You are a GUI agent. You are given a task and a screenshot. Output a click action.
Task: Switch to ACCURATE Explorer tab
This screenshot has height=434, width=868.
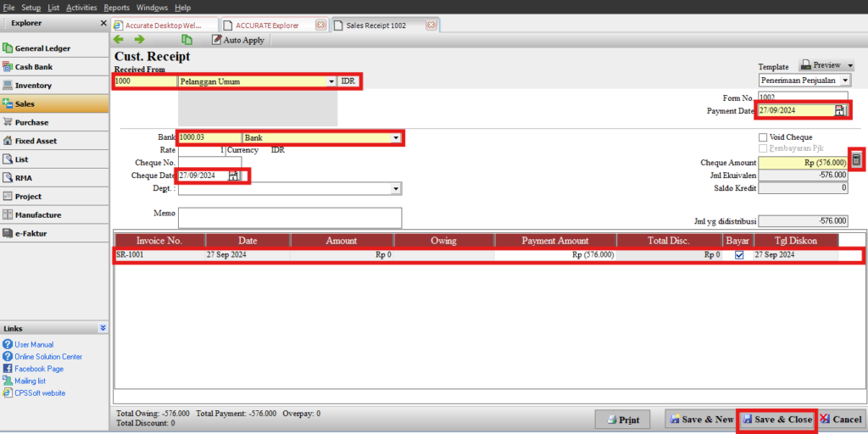[x=267, y=25]
